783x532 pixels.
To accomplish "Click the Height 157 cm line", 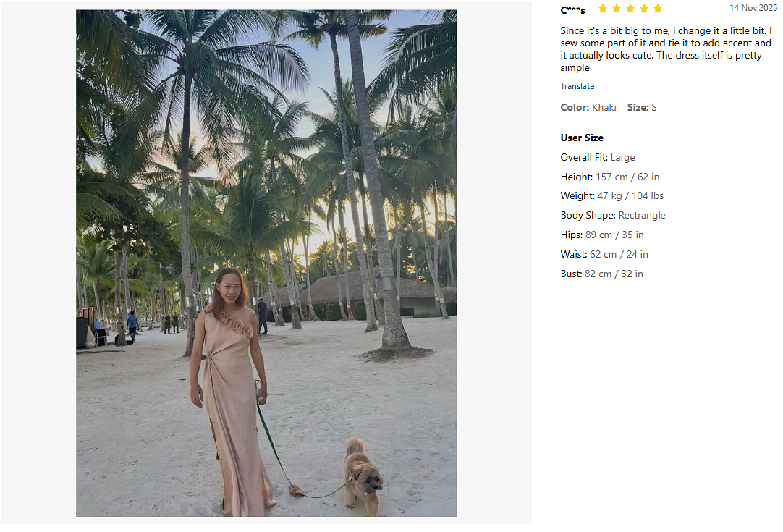I will (609, 177).
